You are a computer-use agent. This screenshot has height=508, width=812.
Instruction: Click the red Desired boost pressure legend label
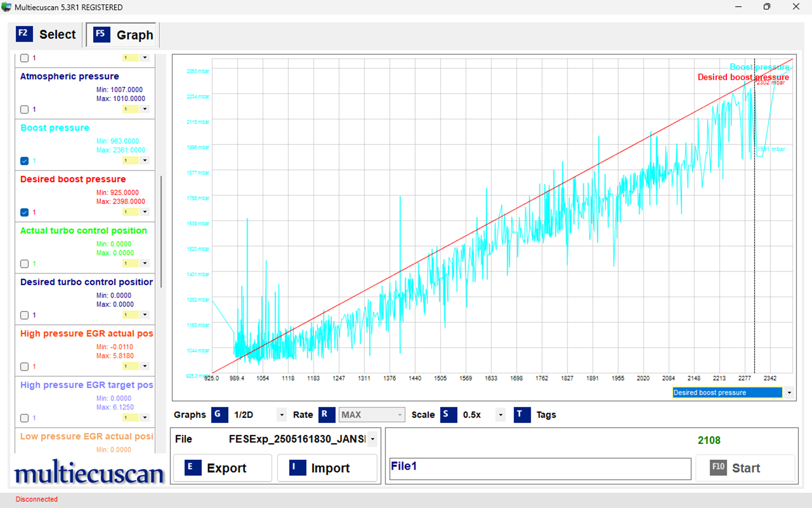743,77
